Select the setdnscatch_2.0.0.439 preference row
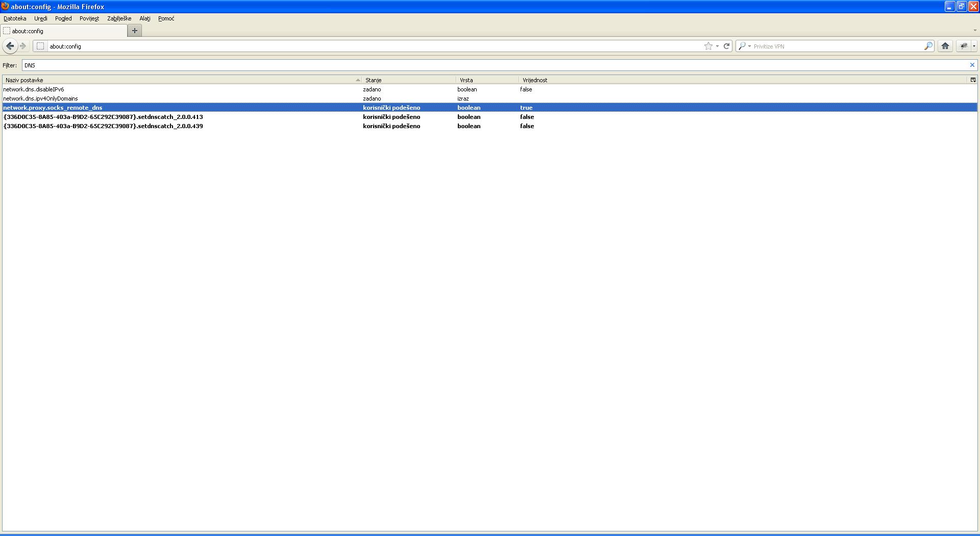980x536 pixels. coord(103,126)
